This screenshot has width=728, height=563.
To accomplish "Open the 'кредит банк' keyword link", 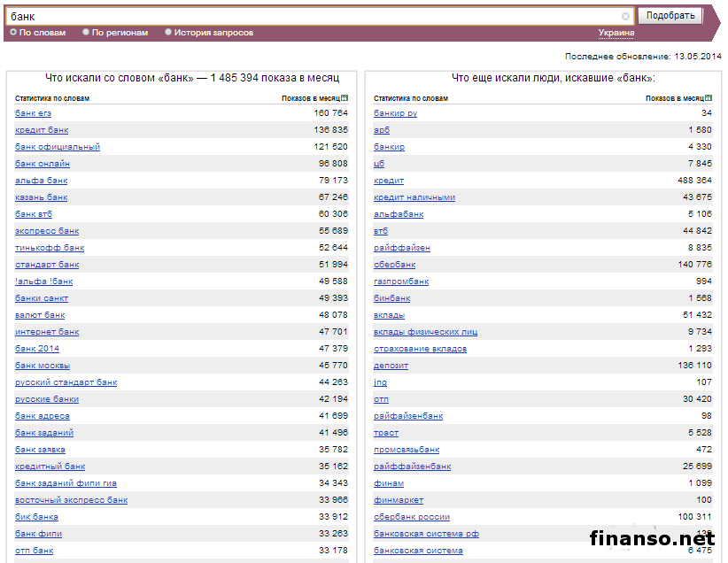I will [42, 130].
